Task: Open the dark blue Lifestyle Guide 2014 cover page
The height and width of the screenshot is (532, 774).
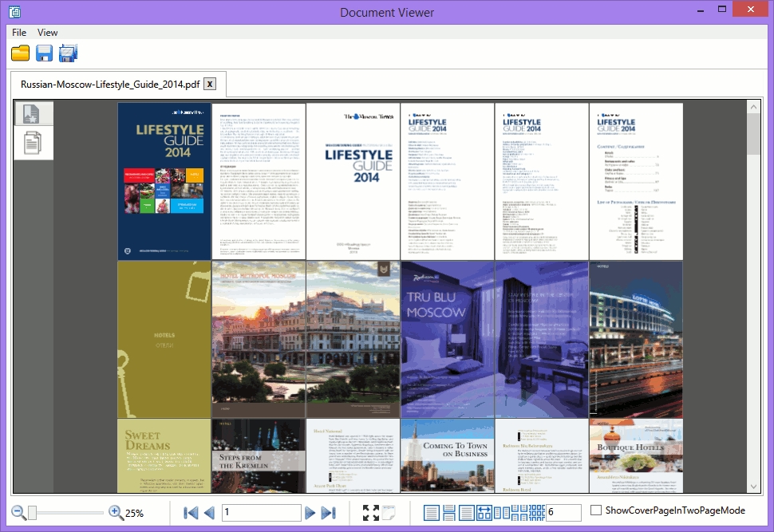Action: point(164,181)
